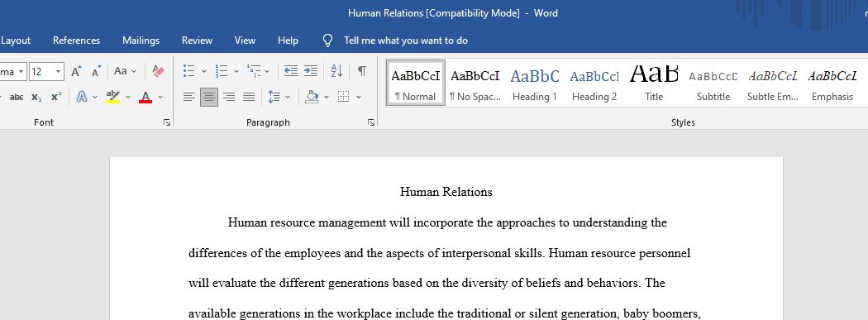
Task: Open font color dropdown arrow
Action: click(x=160, y=97)
